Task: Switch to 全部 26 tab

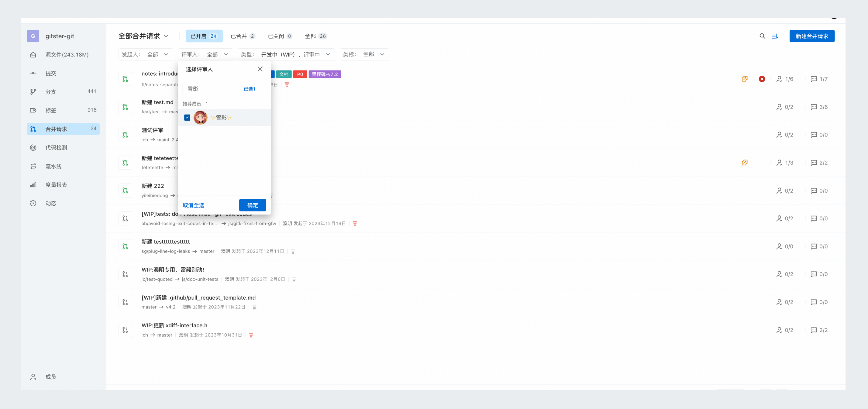Action: tap(316, 36)
